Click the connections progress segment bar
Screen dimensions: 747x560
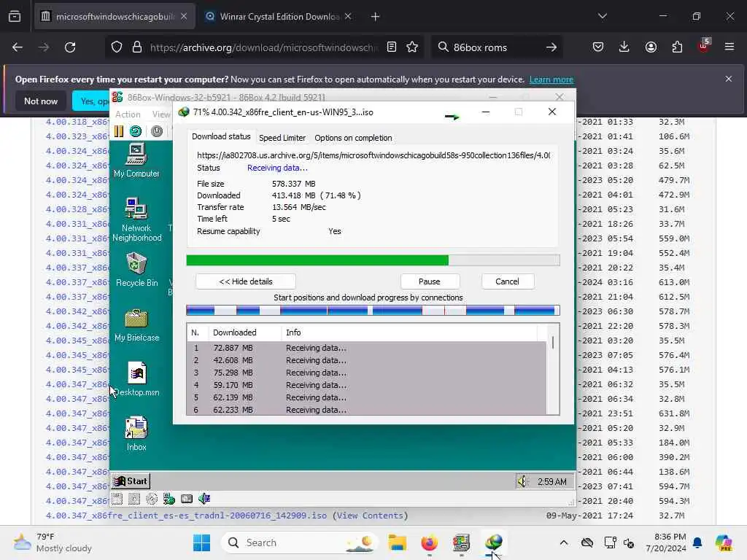click(373, 311)
